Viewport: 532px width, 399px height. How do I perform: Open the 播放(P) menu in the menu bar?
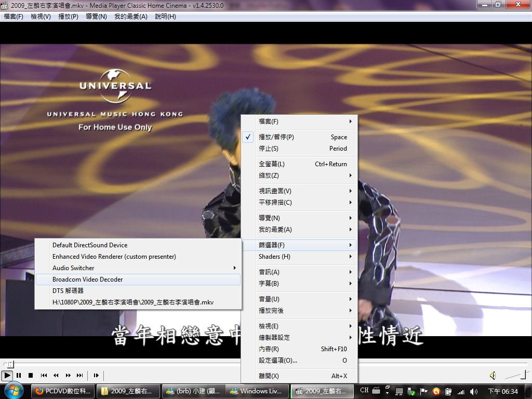(68, 16)
